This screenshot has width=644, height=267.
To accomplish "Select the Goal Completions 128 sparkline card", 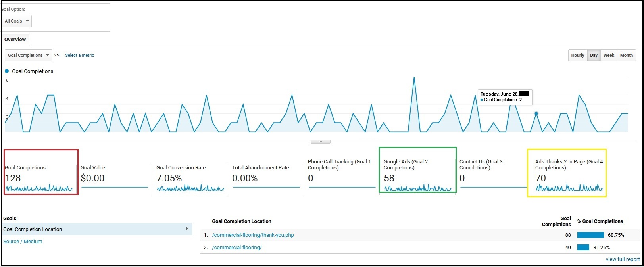I will (40, 172).
